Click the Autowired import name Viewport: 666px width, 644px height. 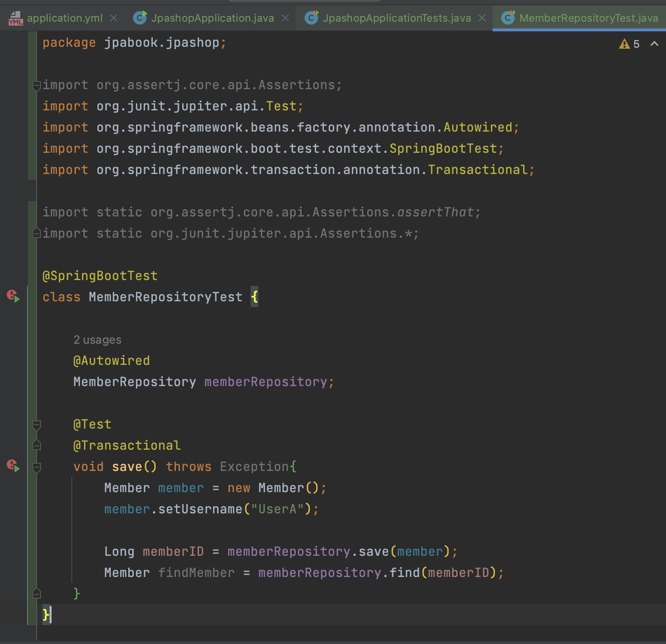pos(478,127)
